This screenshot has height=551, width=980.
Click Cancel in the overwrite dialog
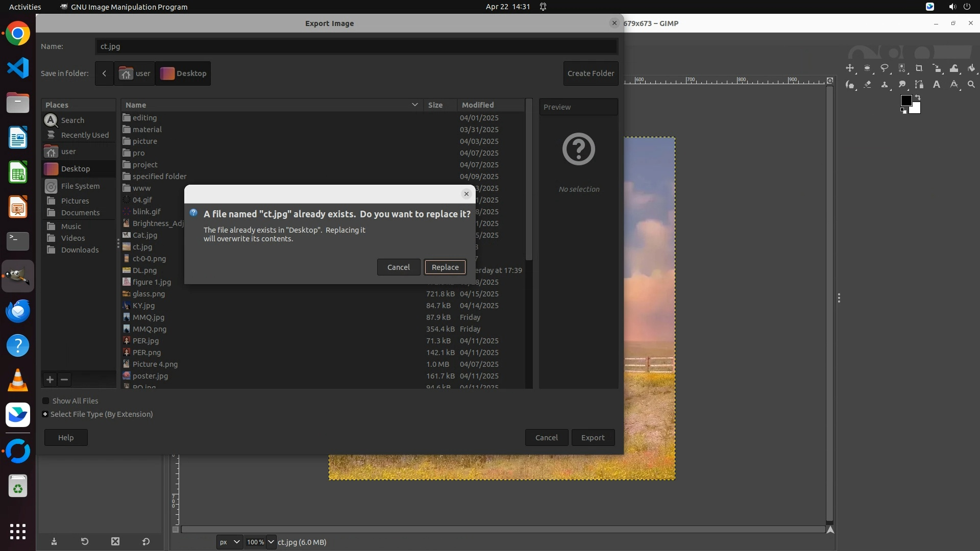point(398,267)
